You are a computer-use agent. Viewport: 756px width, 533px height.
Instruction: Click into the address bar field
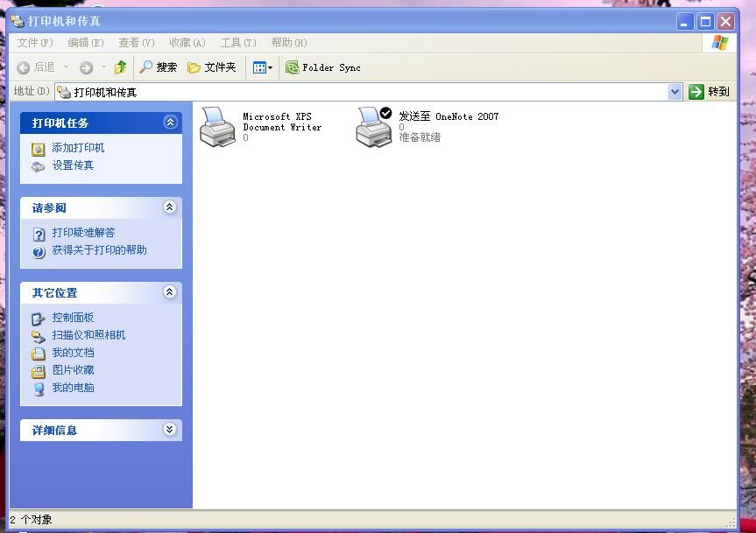pos(369,92)
